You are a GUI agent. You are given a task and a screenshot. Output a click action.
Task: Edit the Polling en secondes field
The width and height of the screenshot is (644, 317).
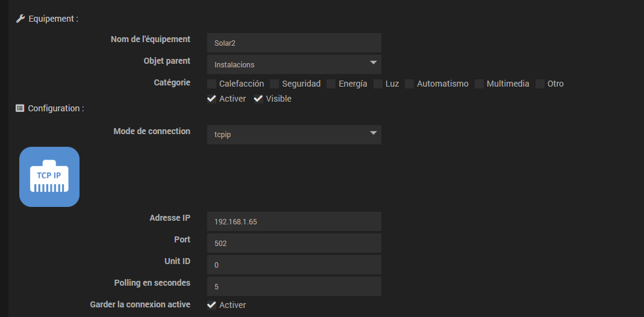[x=294, y=286]
